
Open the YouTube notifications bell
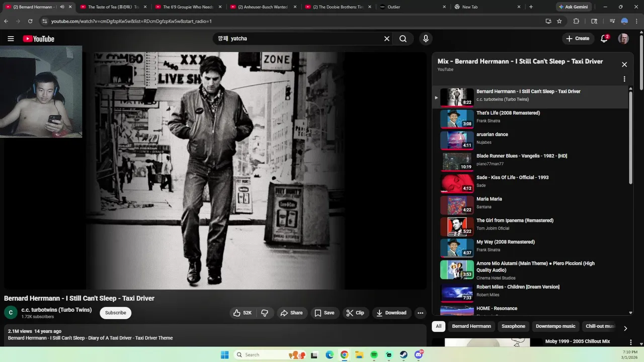pyautogui.click(x=604, y=39)
